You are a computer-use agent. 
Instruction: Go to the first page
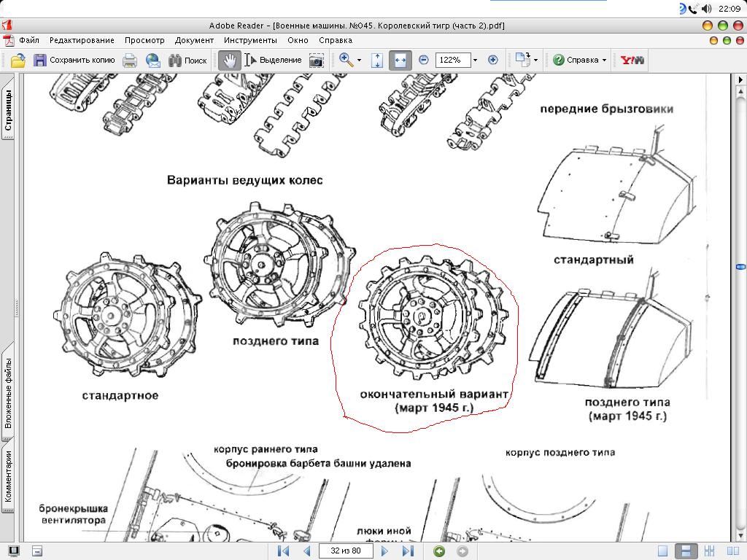284,551
